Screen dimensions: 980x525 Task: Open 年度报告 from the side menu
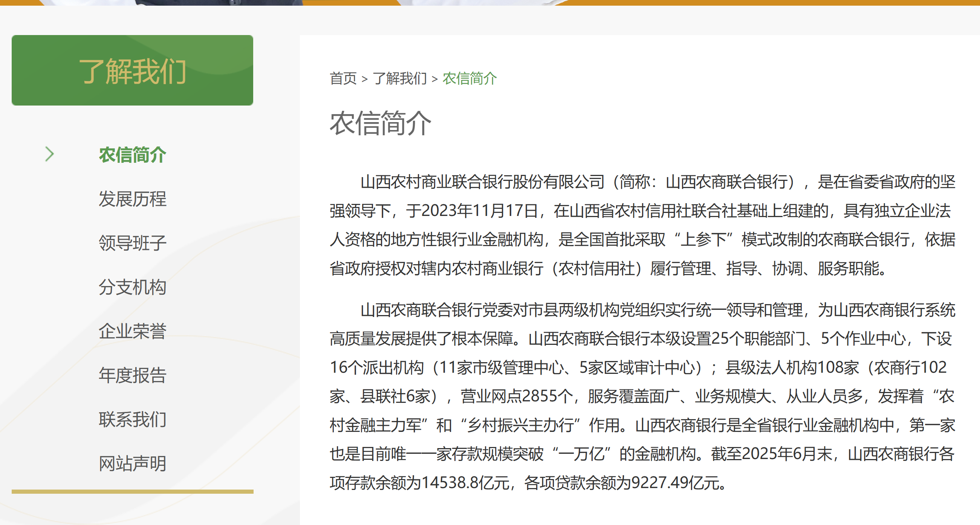point(132,375)
